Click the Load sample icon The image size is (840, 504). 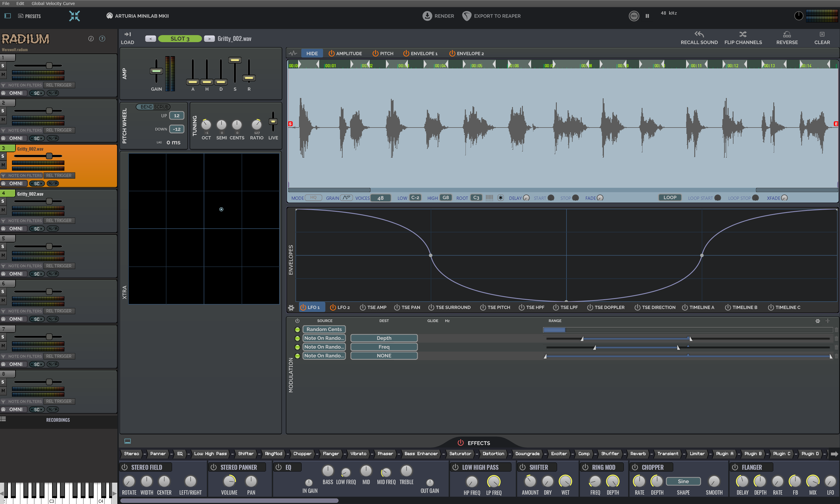127,34
